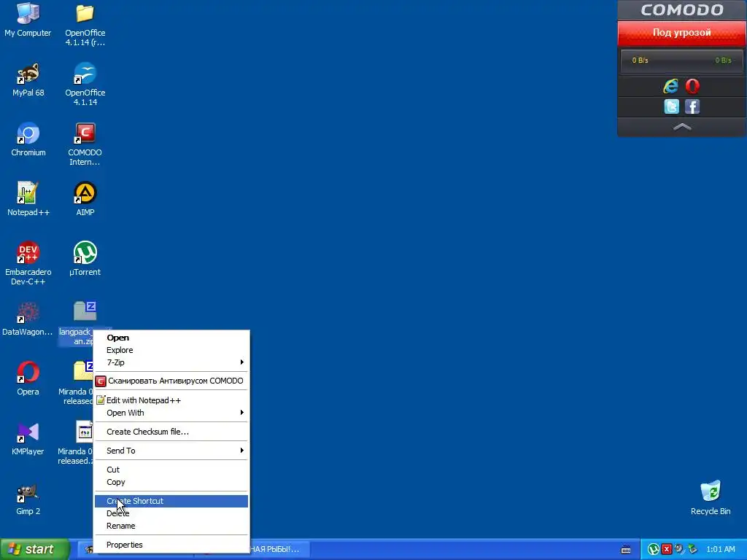Choose Open in the context menu
747x560 pixels.
tap(171, 338)
